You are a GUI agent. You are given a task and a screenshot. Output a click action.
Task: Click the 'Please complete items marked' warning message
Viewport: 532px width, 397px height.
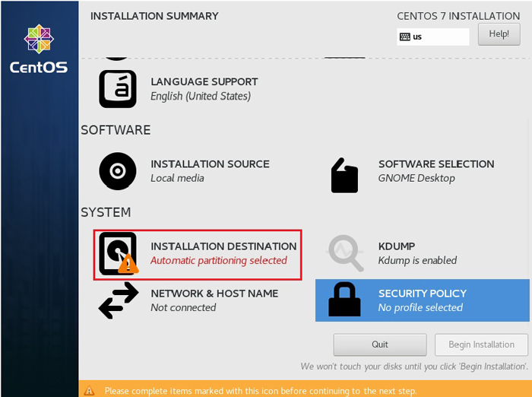click(261, 391)
